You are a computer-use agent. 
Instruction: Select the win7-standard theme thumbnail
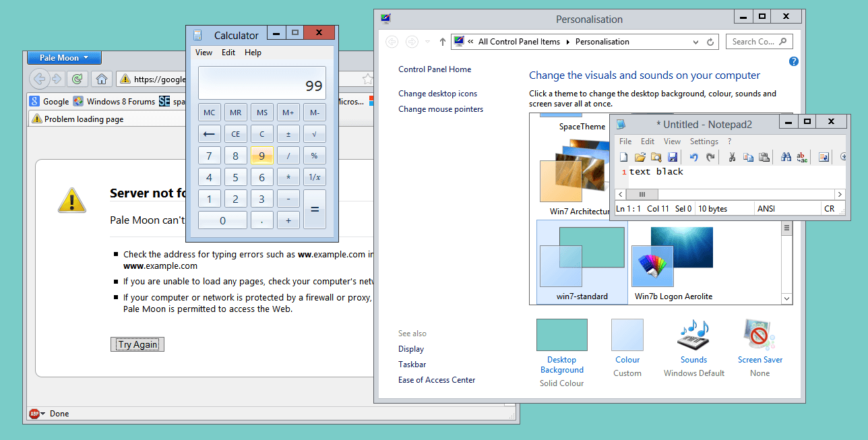coord(582,262)
